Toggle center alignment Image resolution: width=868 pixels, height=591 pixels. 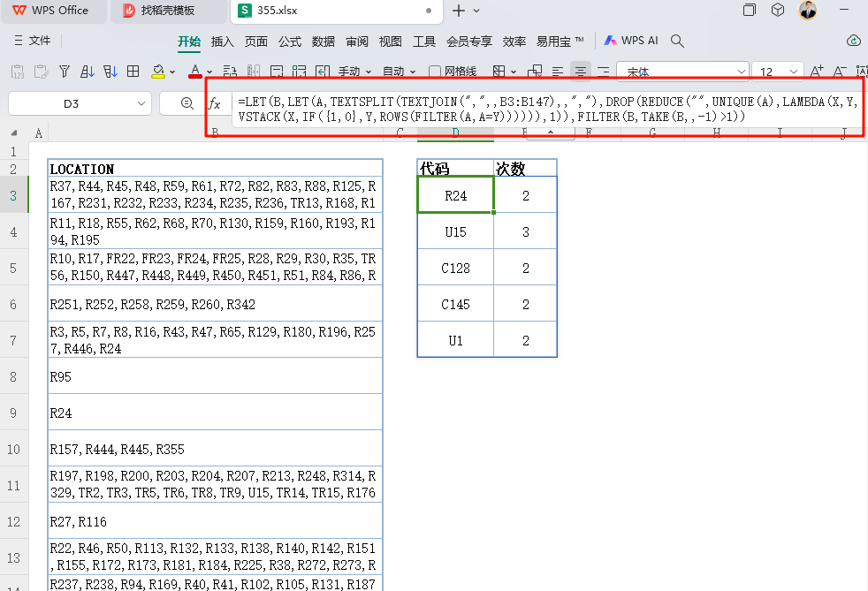point(581,72)
